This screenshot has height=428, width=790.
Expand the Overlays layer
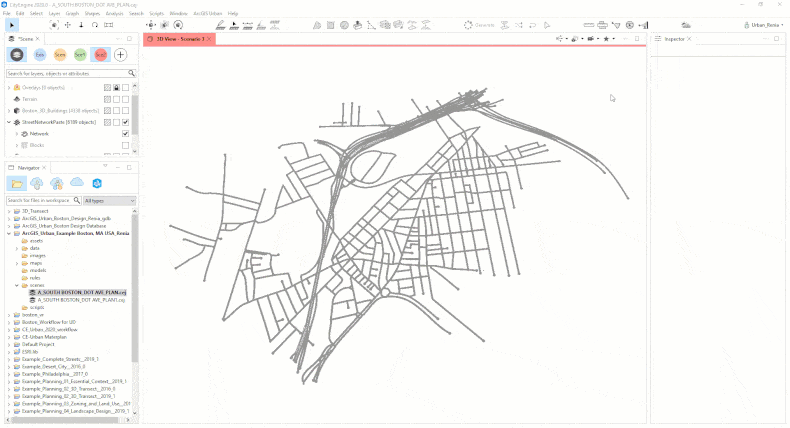tap(9, 88)
